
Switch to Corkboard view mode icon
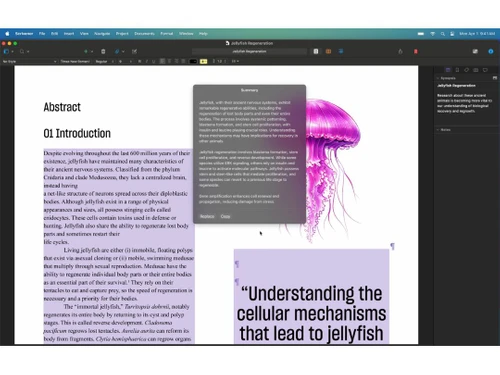[x=328, y=51]
